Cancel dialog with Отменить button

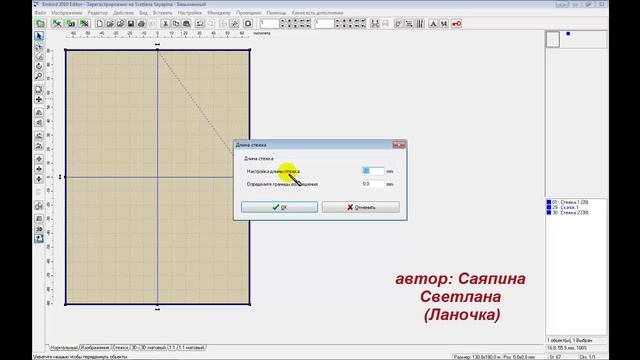[x=361, y=207]
